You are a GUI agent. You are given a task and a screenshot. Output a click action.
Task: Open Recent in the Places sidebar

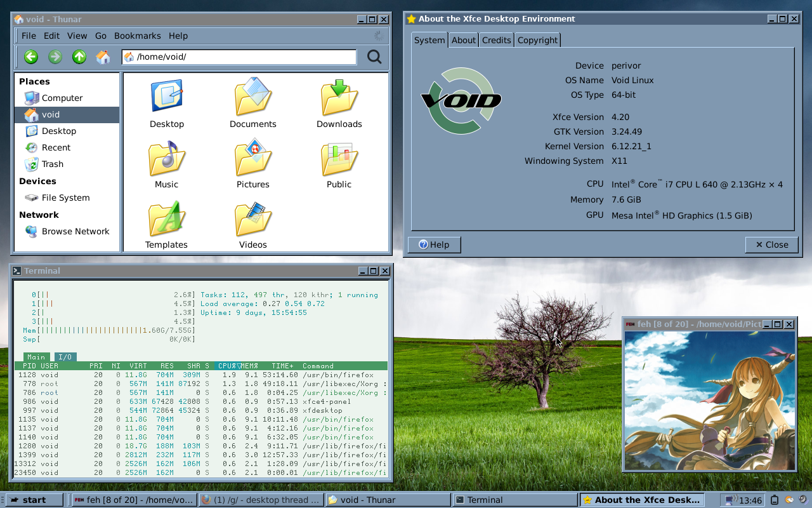(x=67, y=147)
